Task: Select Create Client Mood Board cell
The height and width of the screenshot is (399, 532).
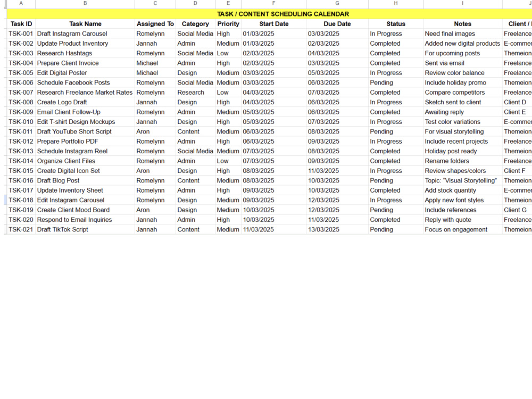Action: point(85,210)
